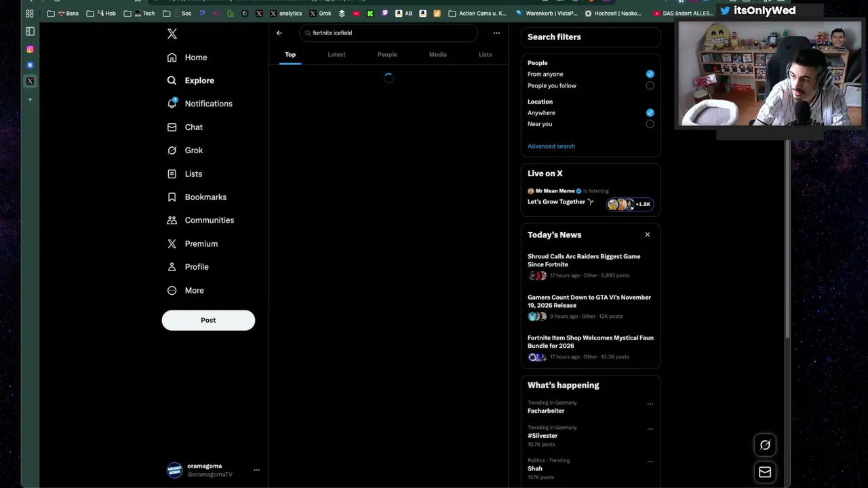Go to Explore in the sidebar
The image size is (868, 488).
click(x=191, y=81)
